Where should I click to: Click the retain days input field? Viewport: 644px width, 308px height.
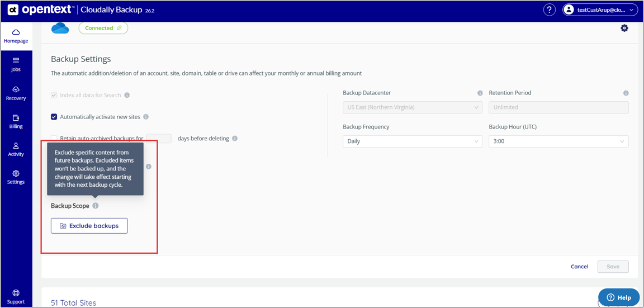159,139
